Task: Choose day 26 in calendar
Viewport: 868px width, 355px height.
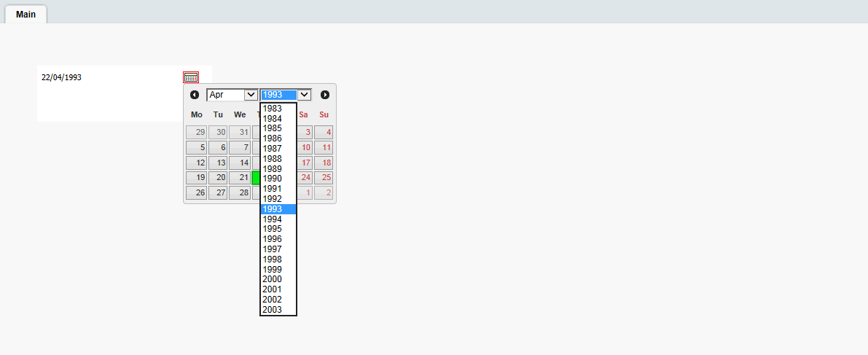Action: pos(197,192)
